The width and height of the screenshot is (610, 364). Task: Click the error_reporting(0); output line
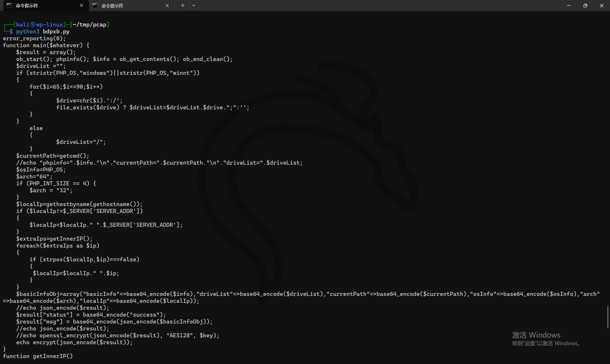34,38
